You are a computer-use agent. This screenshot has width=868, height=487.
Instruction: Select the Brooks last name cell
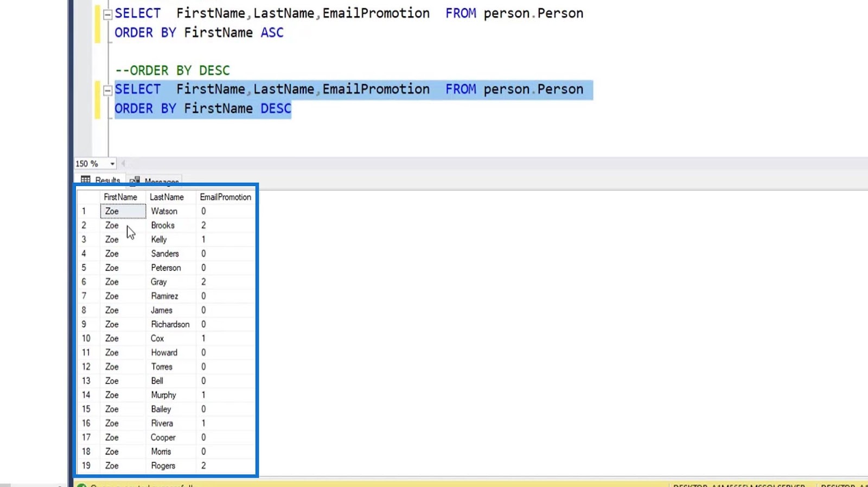pos(171,225)
